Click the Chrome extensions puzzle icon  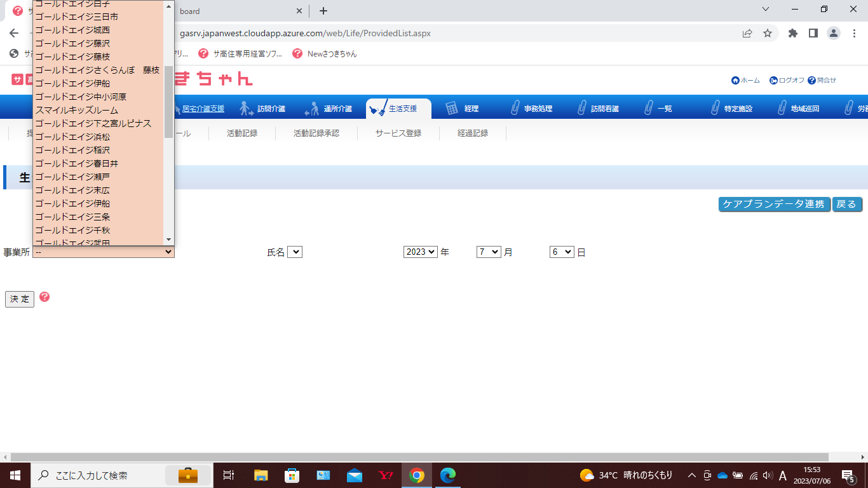click(792, 33)
